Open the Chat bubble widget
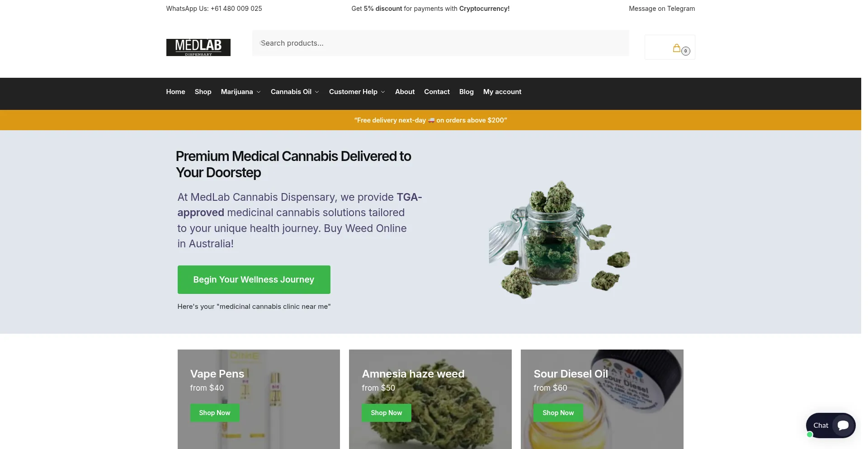Viewport: 868px width, 449px height. [x=830, y=425]
